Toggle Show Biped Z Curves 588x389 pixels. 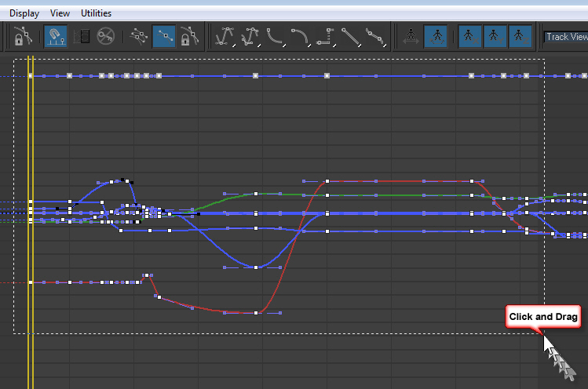(x=520, y=36)
